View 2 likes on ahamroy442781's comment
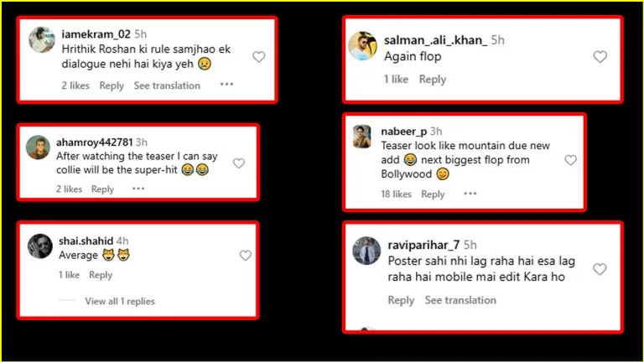This screenshot has height=362, width=644. (70, 189)
